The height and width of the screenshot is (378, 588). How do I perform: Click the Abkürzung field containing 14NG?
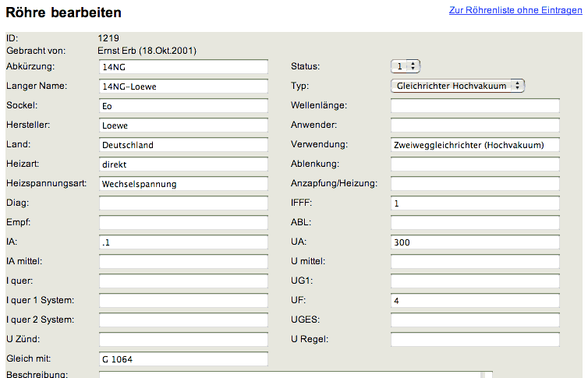point(183,67)
